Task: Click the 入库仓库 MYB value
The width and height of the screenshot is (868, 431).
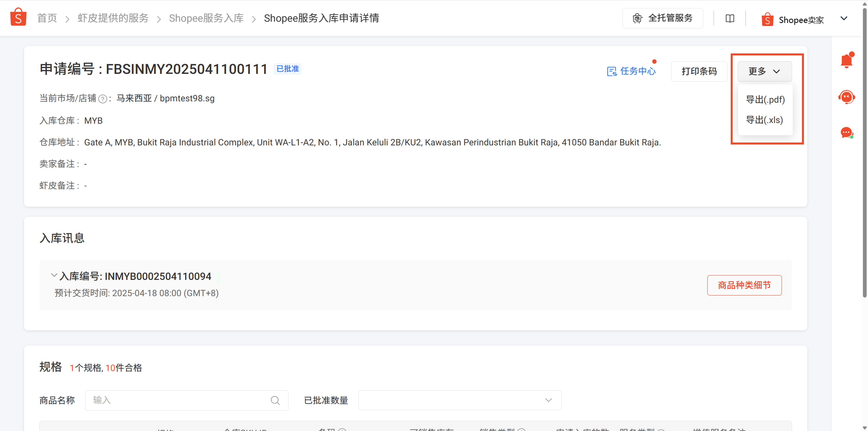Action: [x=93, y=121]
